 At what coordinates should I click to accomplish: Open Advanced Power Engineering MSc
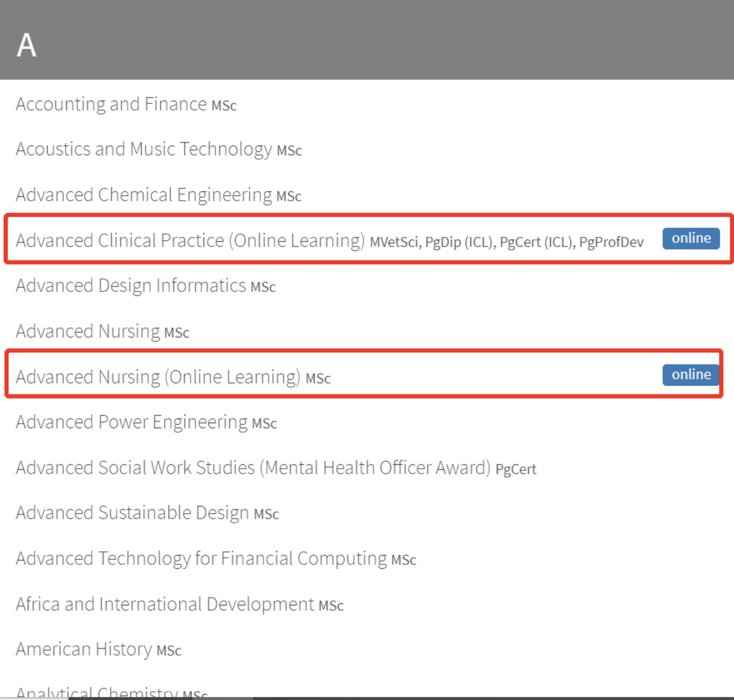131,422
